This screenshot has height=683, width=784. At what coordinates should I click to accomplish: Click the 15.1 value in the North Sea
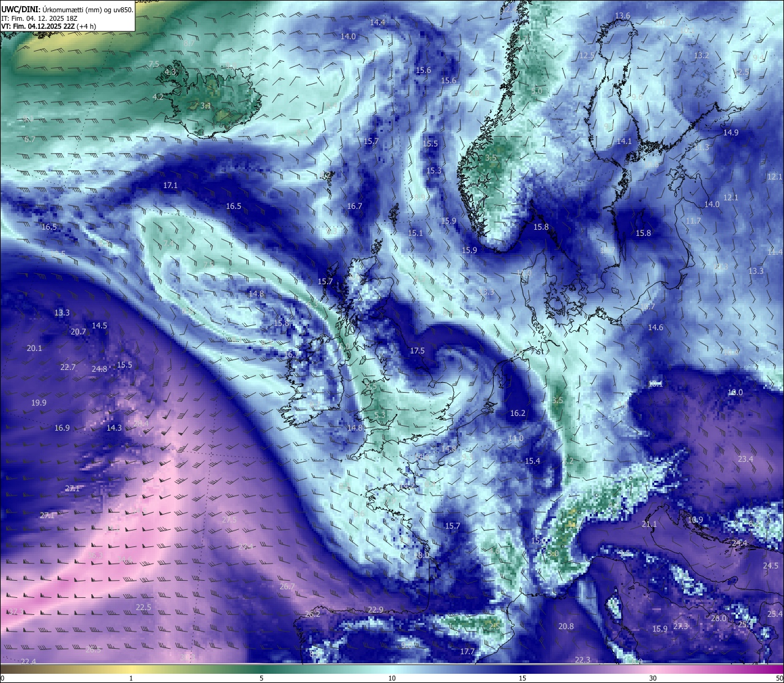click(x=415, y=233)
